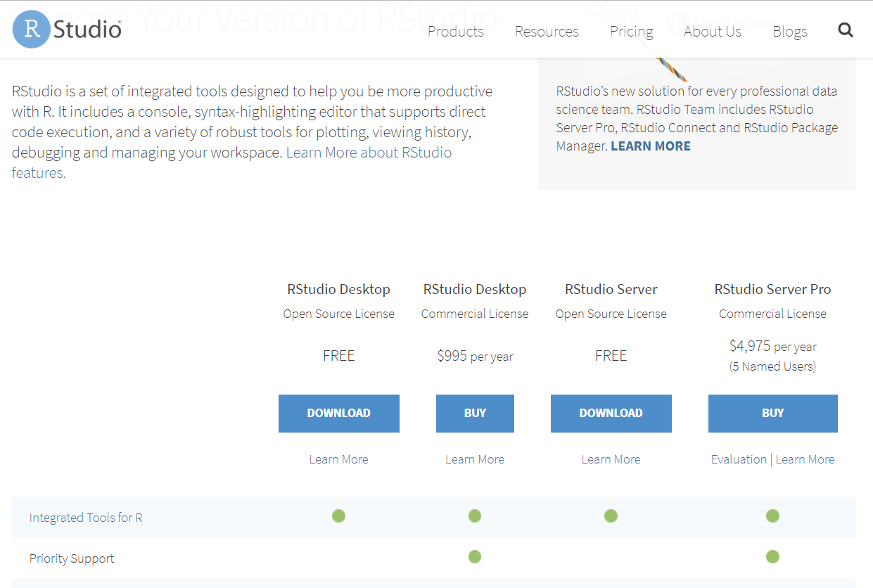Learn More under RStudio Server Pro
The image size is (873, 588).
point(805,459)
